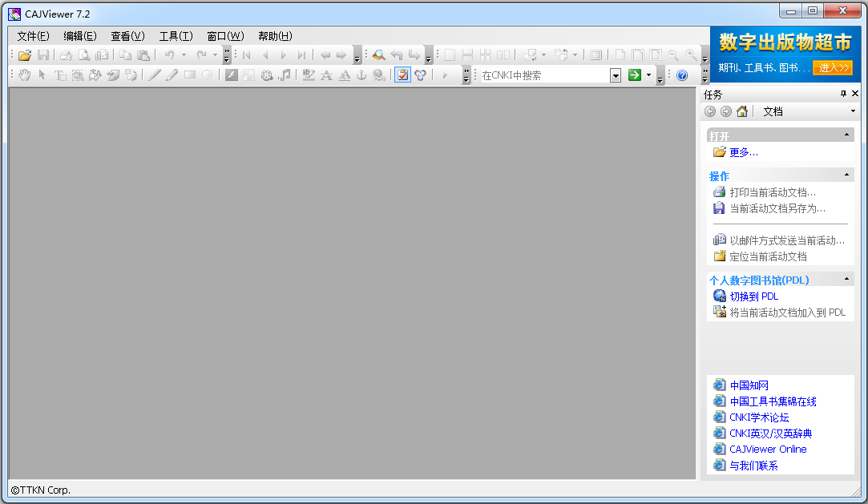The height and width of the screenshot is (504, 868).
Task: Activate the Find magnifier tool
Action: [378, 54]
